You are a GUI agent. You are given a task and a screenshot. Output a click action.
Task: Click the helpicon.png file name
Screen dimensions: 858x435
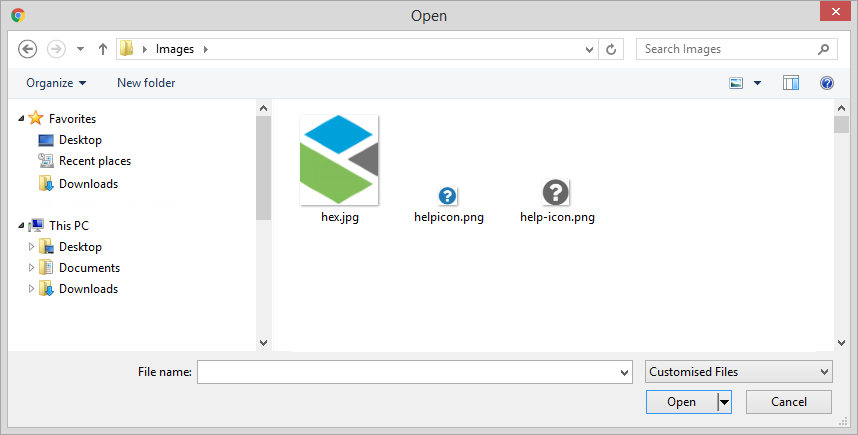tap(449, 217)
